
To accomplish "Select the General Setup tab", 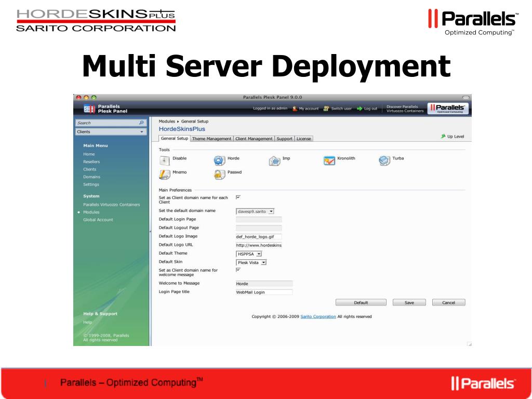I will [x=175, y=138].
